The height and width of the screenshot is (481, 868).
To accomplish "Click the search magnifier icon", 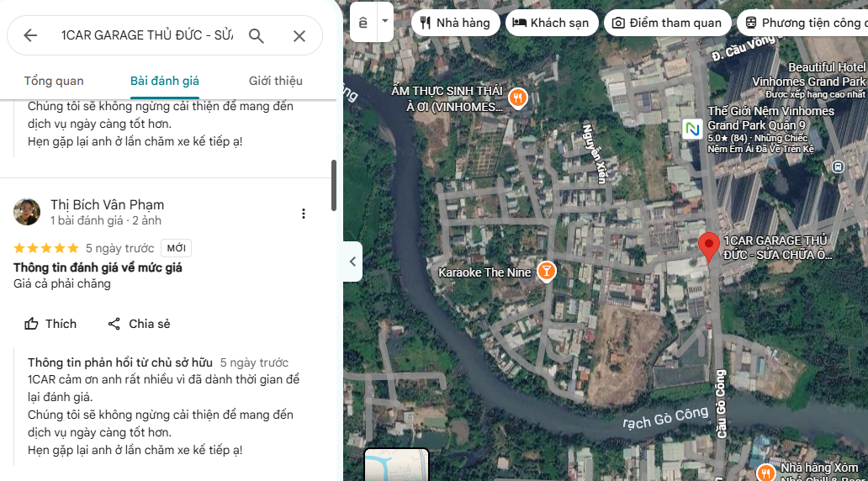I will point(256,36).
